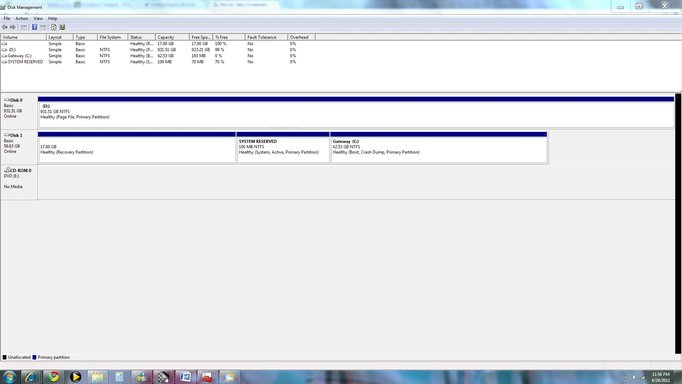682x384 pixels.
Task: Click the CD-ROM 0 drive icon
Action: (7, 170)
